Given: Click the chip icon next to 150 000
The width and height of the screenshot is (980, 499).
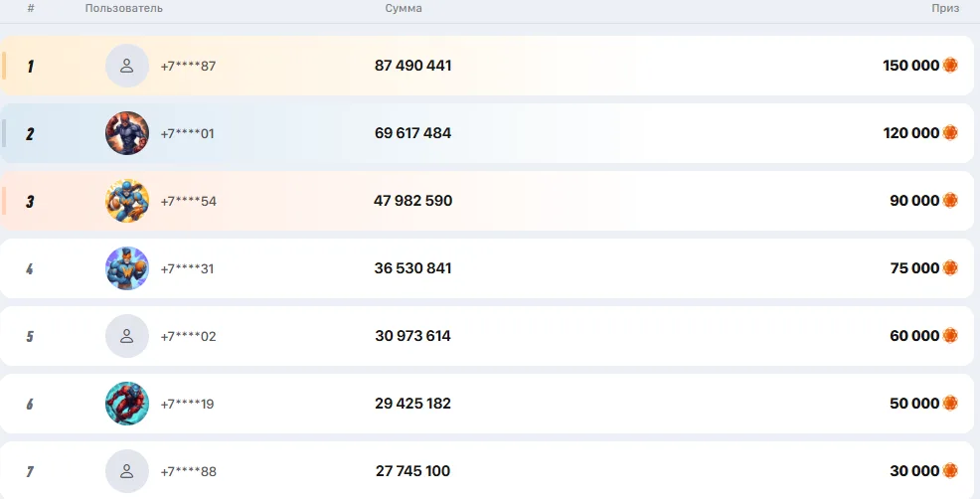Looking at the screenshot, I should (x=950, y=65).
